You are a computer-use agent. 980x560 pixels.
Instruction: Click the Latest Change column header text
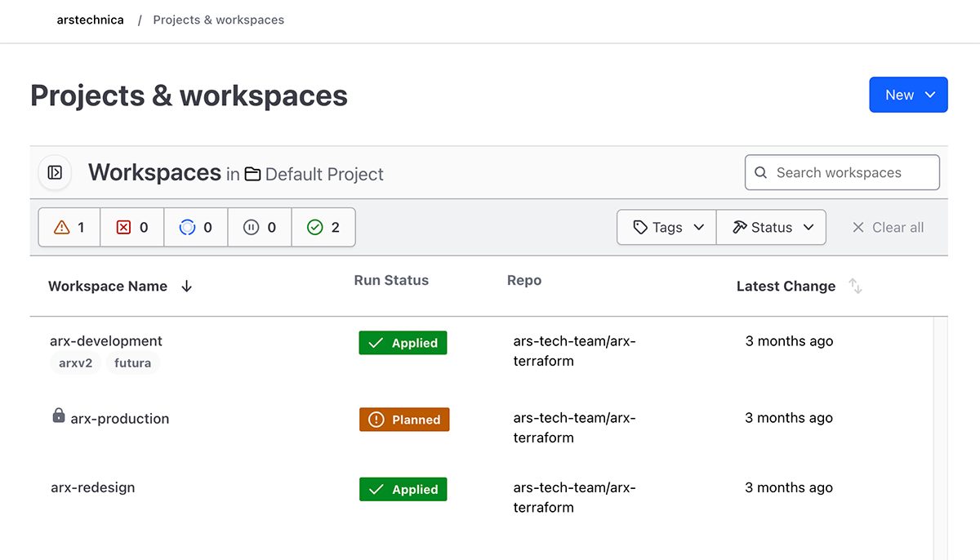click(786, 286)
